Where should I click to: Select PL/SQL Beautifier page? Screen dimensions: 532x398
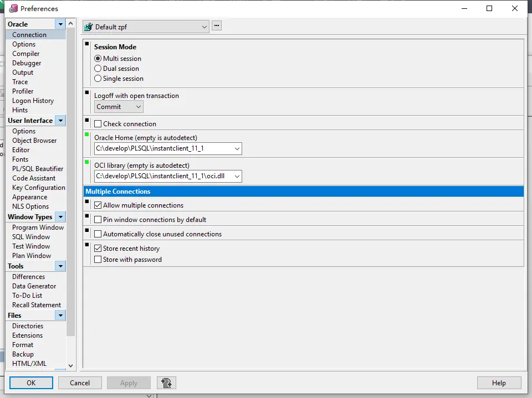[x=38, y=169]
